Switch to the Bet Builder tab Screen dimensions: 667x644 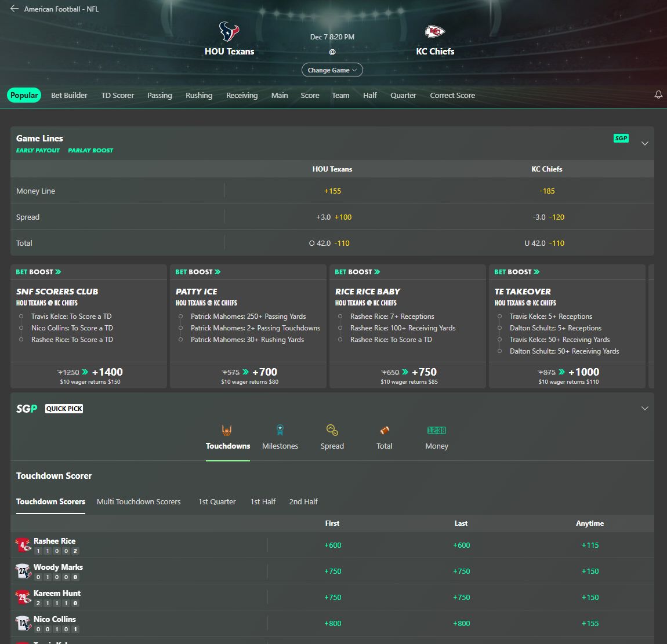(x=69, y=95)
